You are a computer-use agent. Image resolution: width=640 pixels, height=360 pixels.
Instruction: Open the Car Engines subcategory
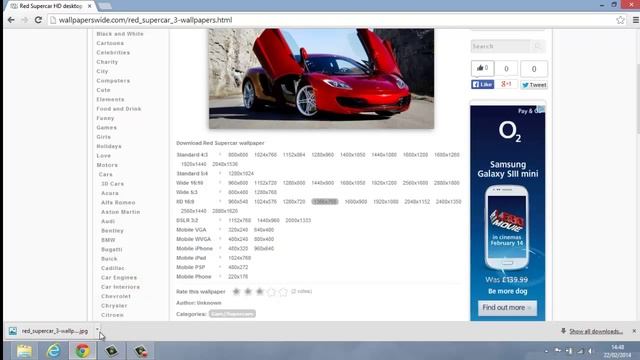click(119, 278)
